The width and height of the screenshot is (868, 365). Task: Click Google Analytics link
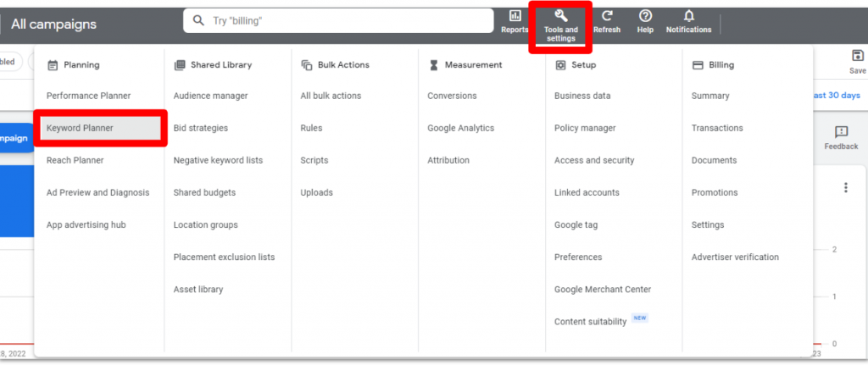[x=460, y=128]
